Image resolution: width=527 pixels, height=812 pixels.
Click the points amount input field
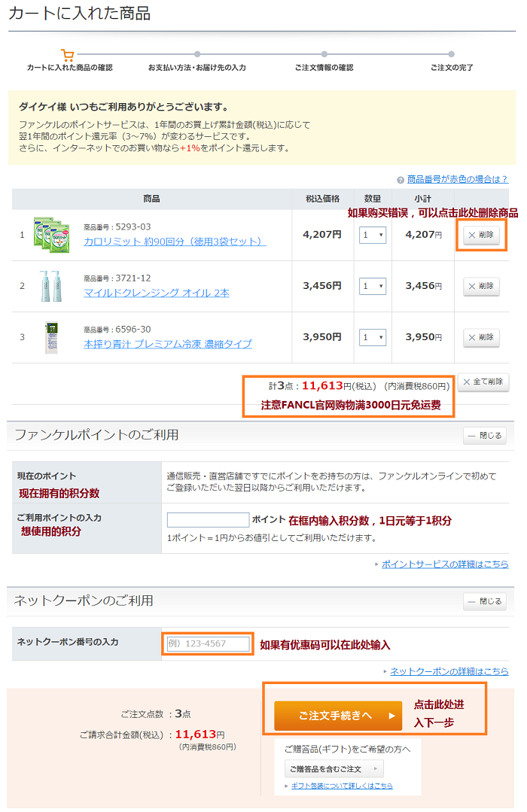coord(208,520)
